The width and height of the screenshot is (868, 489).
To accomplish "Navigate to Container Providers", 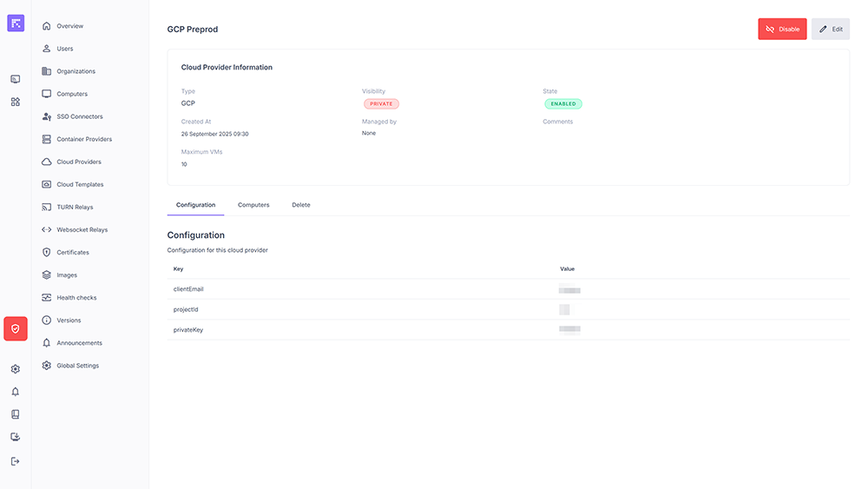I will point(84,139).
